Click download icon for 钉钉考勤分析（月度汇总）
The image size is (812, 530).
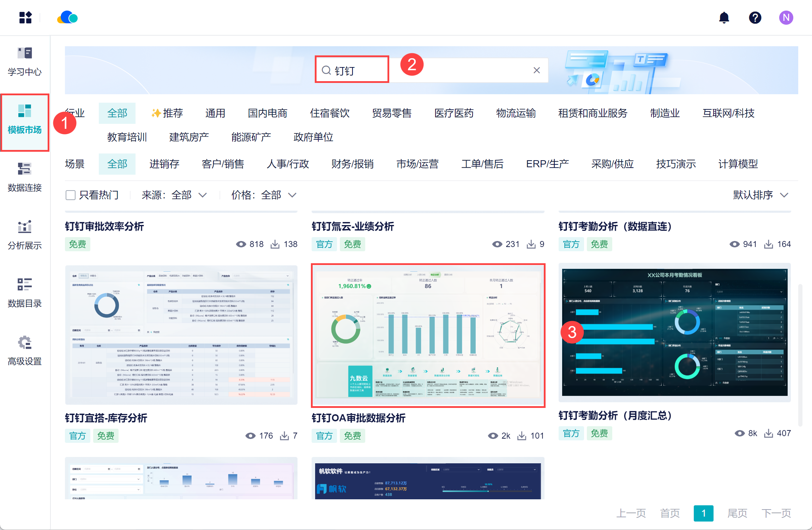[x=768, y=433]
